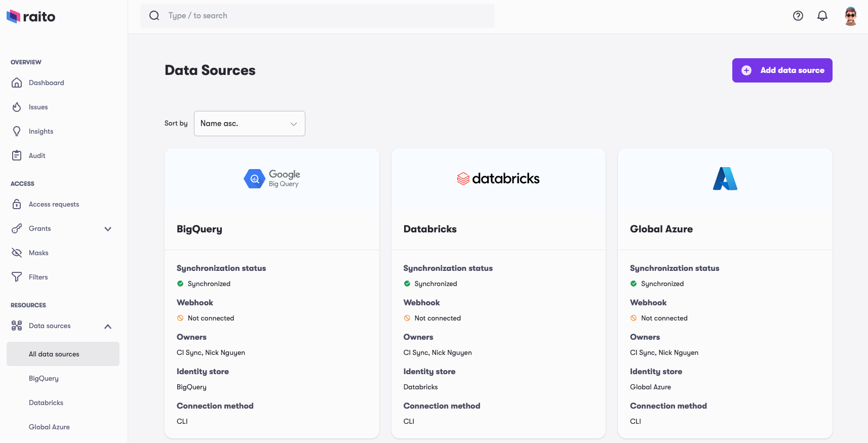Click the plus icon in Add data source
This screenshot has width=868, height=443.
pos(746,70)
